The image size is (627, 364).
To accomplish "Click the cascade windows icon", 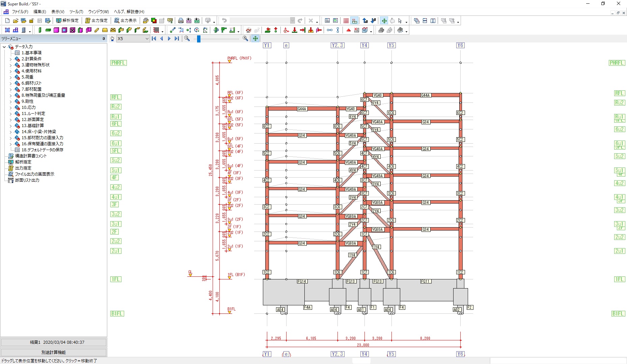I will coord(417,21).
